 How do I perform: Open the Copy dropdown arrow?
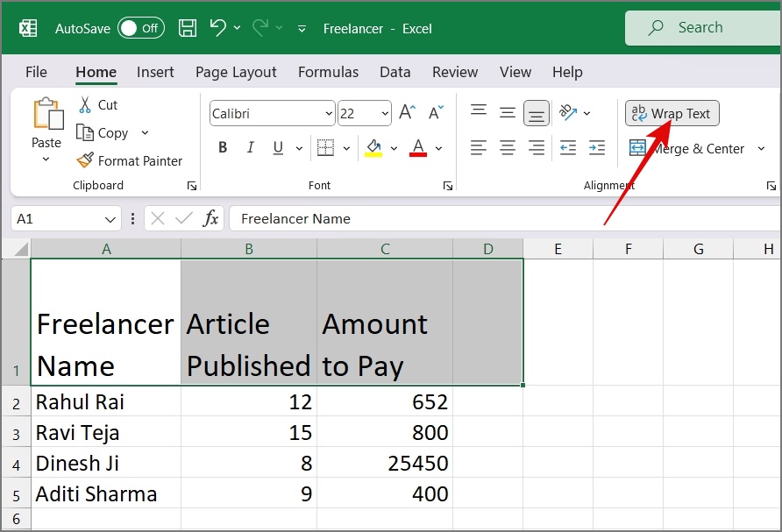[145, 132]
